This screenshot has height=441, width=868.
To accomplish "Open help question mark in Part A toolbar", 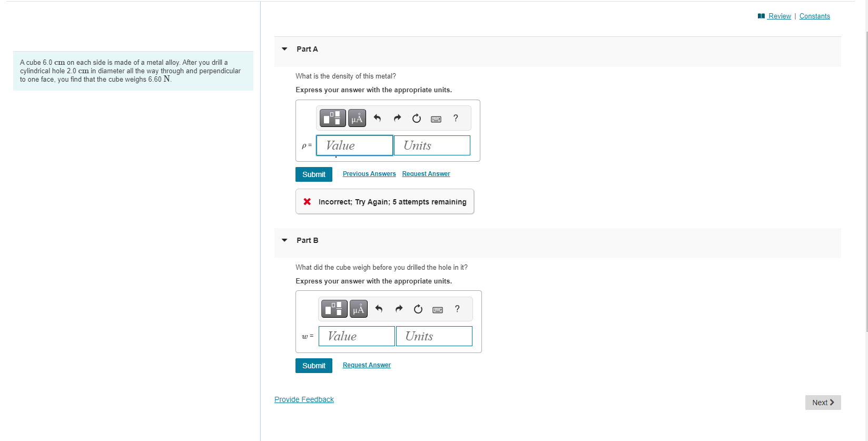I will (456, 118).
